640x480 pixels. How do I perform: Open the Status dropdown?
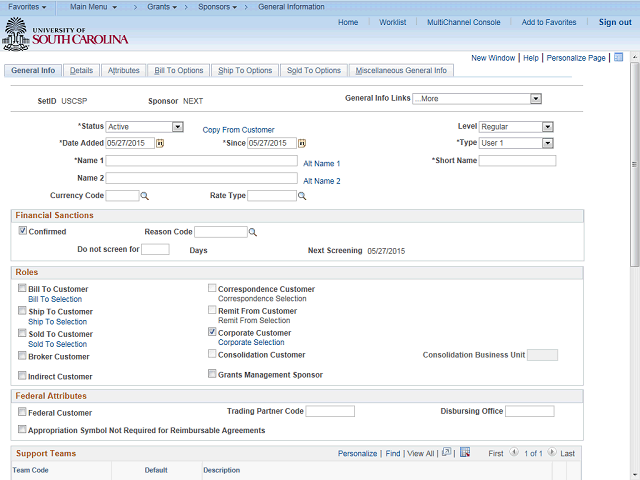[x=177, y=127]
